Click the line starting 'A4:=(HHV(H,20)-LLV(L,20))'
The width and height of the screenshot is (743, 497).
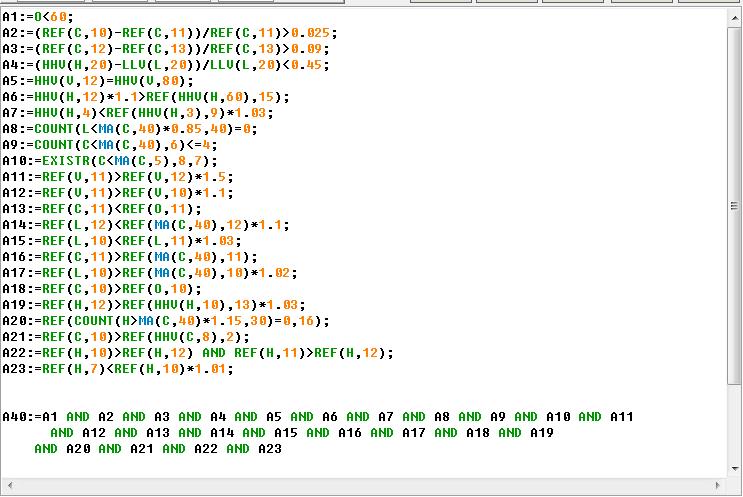click(x=166, y=65)
